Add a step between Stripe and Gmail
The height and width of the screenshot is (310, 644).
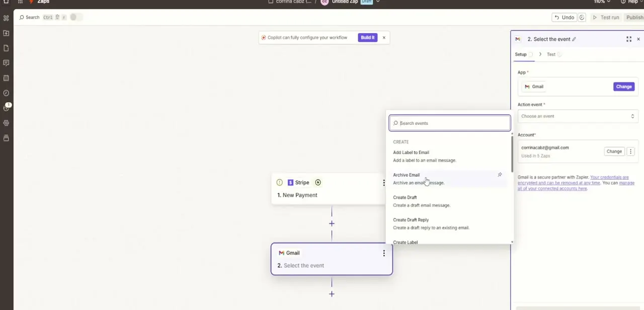point(332,223)
